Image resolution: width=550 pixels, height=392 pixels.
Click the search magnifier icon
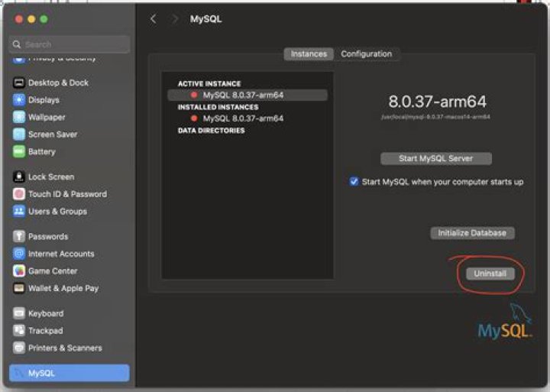coord(17,44)
